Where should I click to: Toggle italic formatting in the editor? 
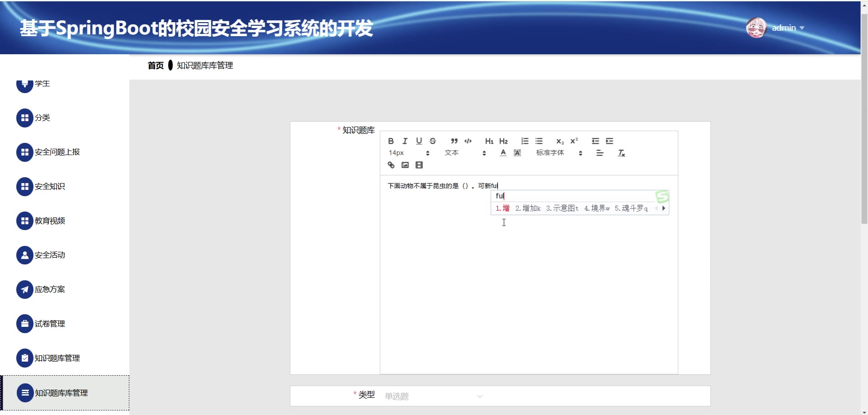(405, 141)
